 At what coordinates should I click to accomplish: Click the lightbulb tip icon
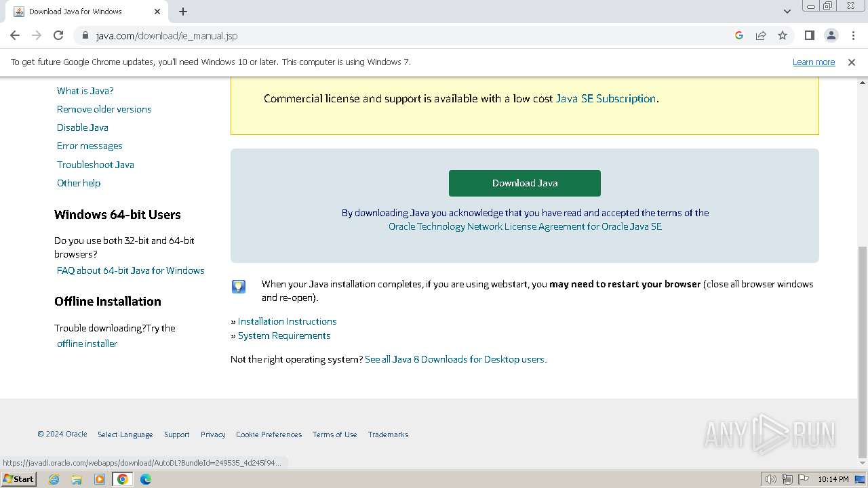[239, 286]
